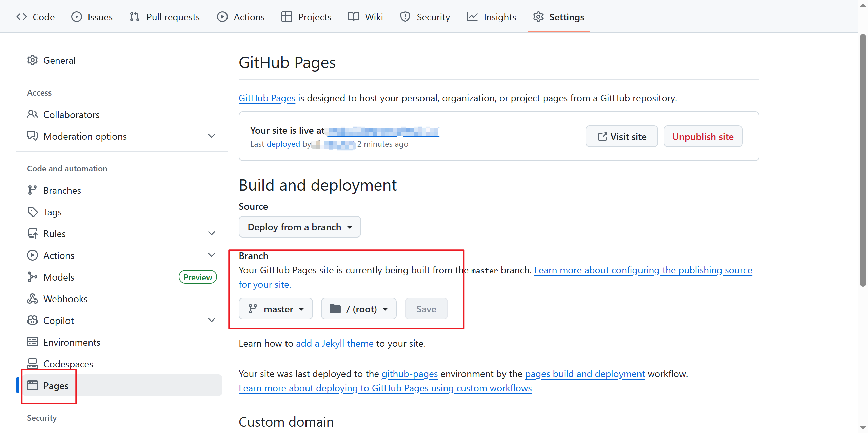Click the General gear icon
The height and width of the screenshot is (433, 868).
pyautogui.click(x=33, y=60)
